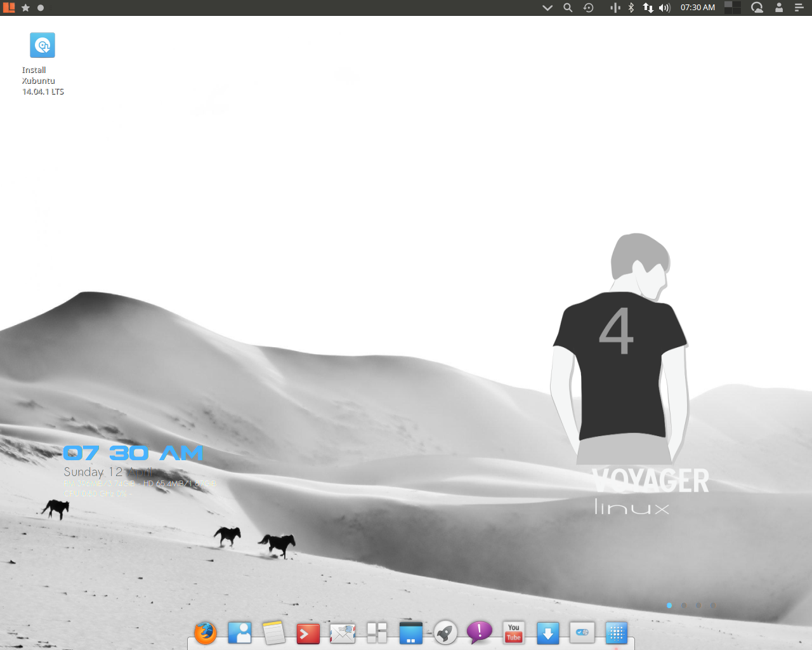Open the contacts person icon in the dock
The image size is (812, 650).
tap(240, 633)
